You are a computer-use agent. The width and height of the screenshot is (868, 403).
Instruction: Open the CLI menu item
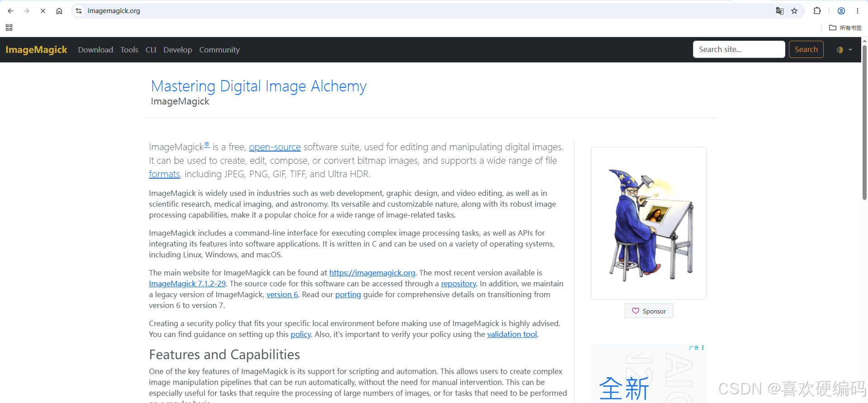point(151,50)
